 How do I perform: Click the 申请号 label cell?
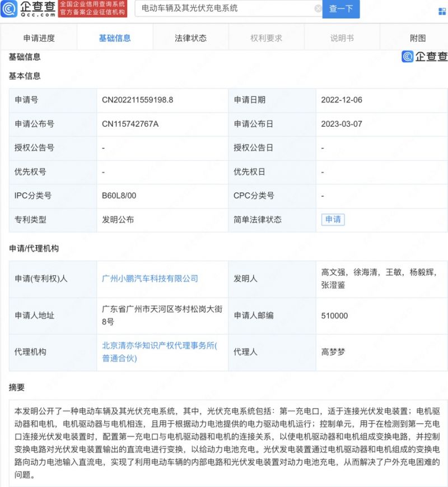pos(53,100)
